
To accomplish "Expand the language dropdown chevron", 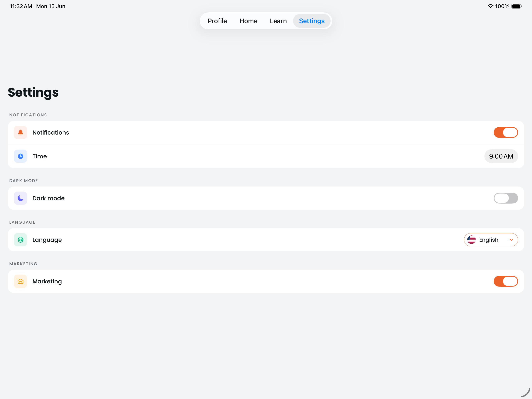I will coord(511,240).
